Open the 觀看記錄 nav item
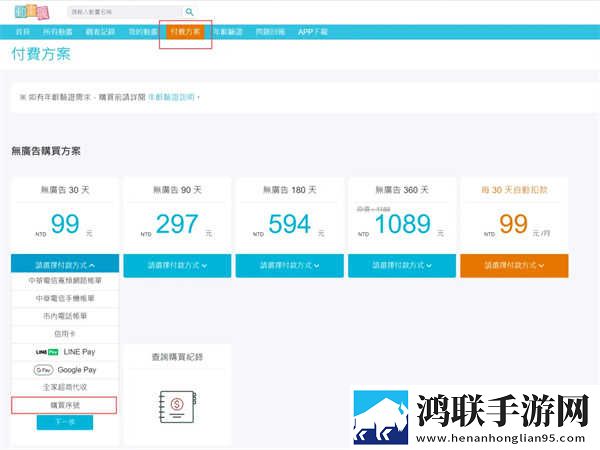 [100, 32]
